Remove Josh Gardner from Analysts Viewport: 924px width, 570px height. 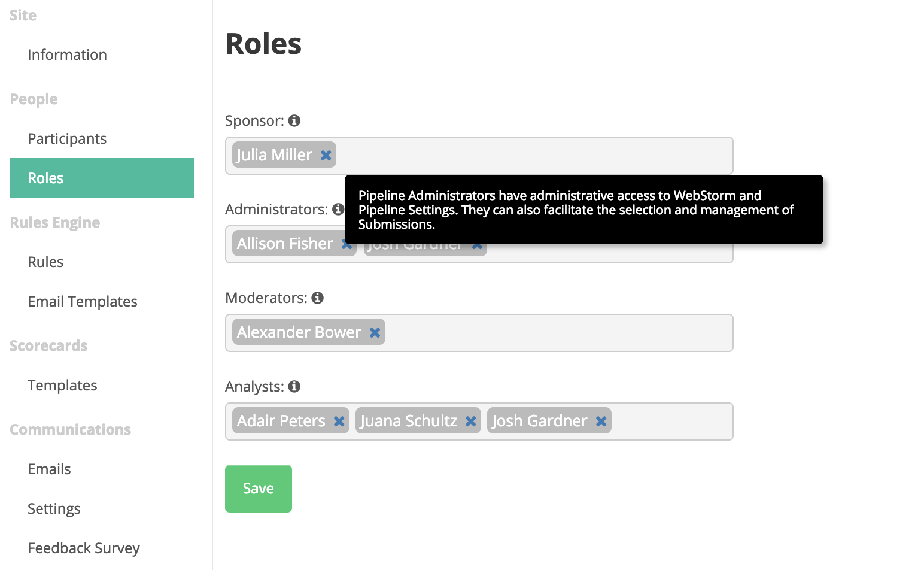pos(601,421)
